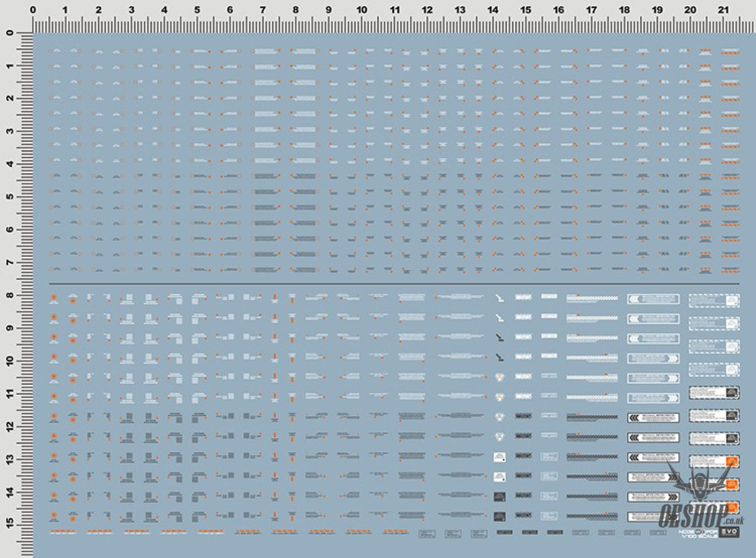Click number 15 on the left ruler
Viewport: 756px width, 558px height.
pos(10,524)
